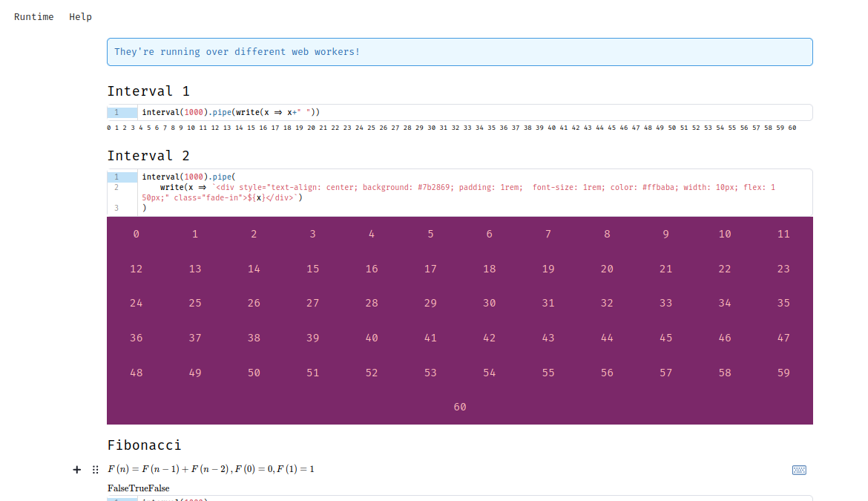868x501 pixels.
Task: Select tile 45 in the purple grid
Action: click(x=666, y=338)
